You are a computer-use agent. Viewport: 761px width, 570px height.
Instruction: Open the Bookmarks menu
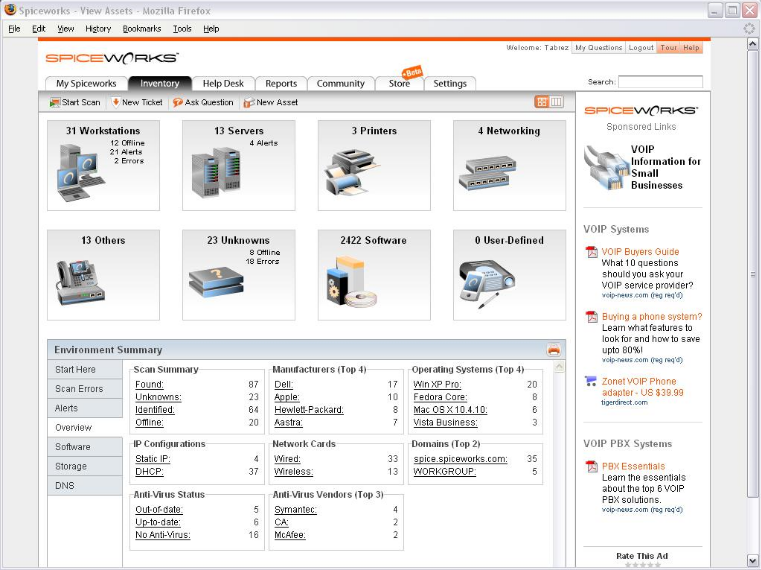click(141, 29)
